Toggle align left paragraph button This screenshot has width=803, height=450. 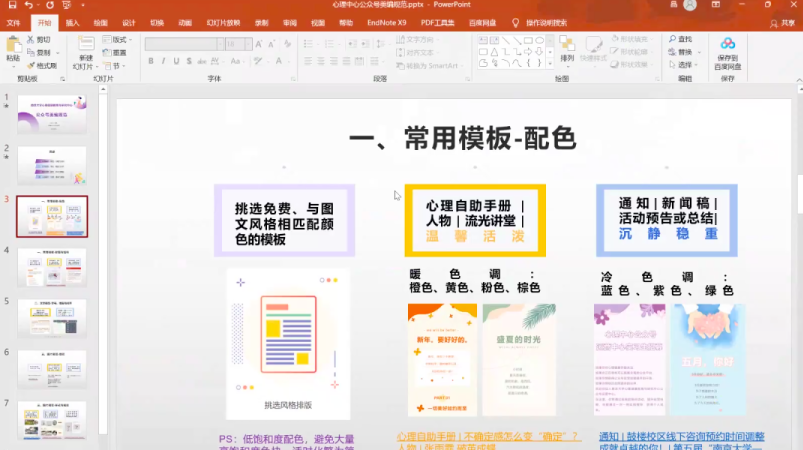coord(308,61)
